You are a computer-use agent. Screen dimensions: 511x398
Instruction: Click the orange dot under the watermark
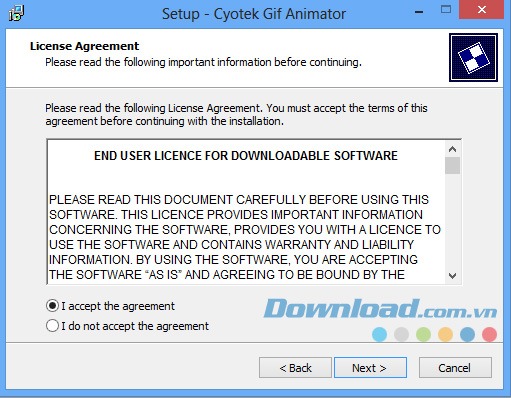tap(445, 334)
